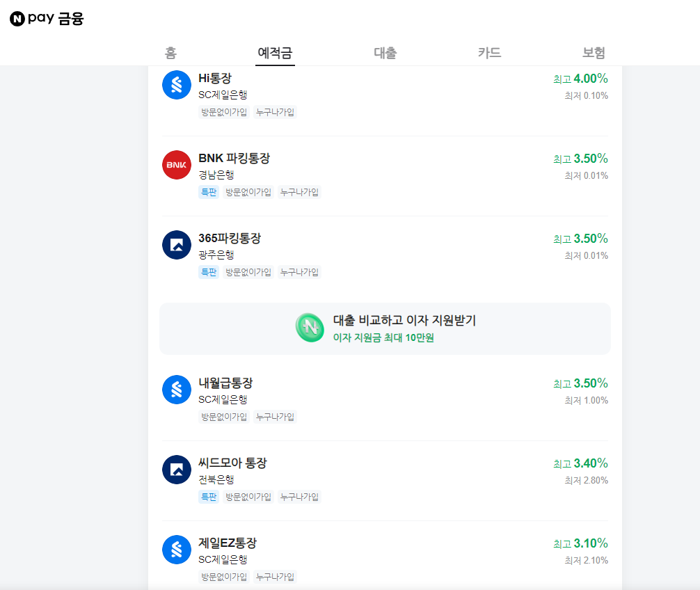Select the 방문없이가입 tag under Hi통장
Image resolution: width=700 pixels, height=590 pixels.
pos(223,112)
